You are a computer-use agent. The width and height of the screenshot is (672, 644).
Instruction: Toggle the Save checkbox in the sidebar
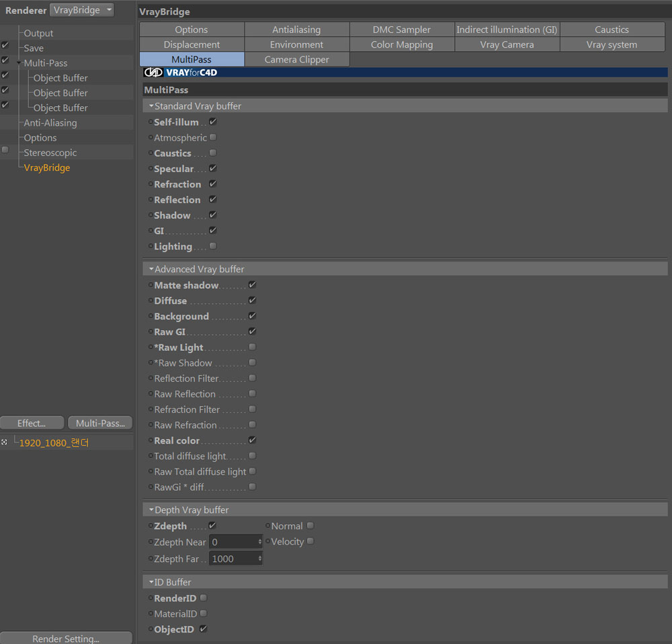(x=5, y=44)
